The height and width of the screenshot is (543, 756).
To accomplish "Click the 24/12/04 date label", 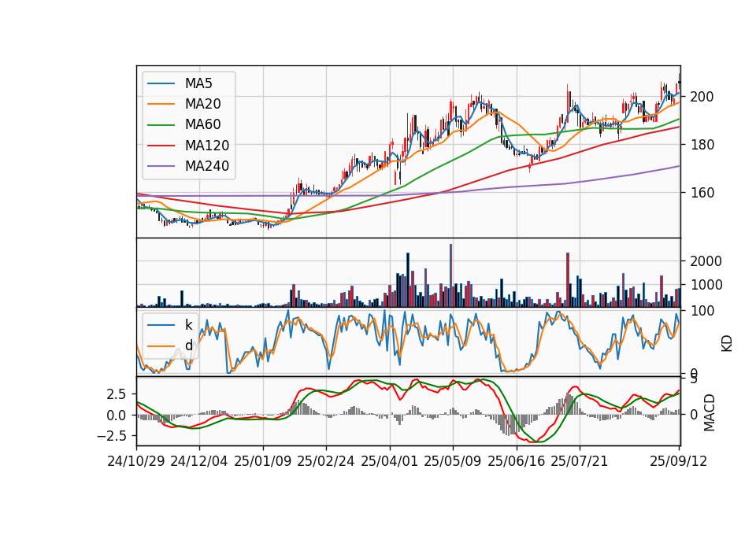I will coord(199,461).
